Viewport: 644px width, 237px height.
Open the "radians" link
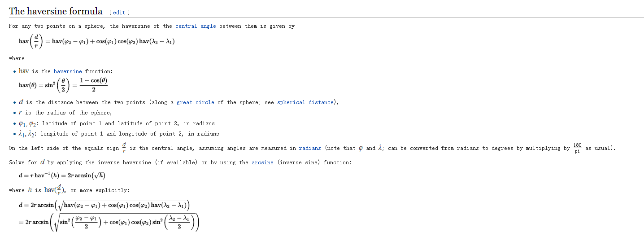point(310,148)
